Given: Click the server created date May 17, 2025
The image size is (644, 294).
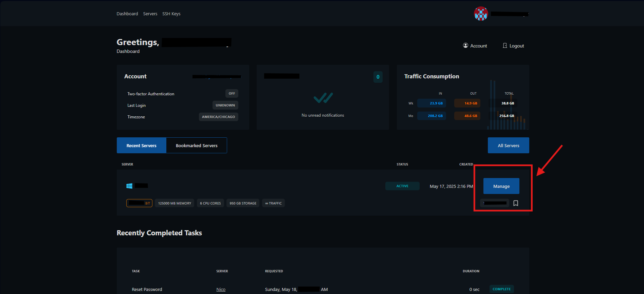Looking at the screenshot, I should (451, 187).
